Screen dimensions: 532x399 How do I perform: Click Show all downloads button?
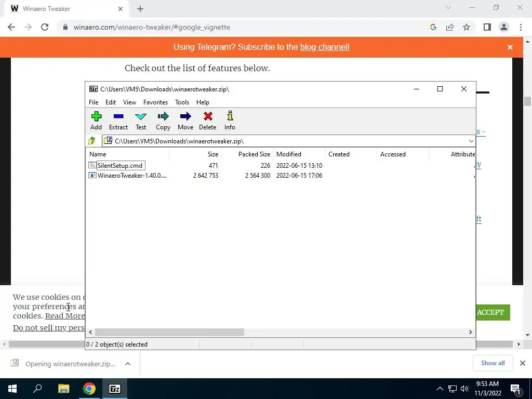pyautogui.click(x=493, y=363)
